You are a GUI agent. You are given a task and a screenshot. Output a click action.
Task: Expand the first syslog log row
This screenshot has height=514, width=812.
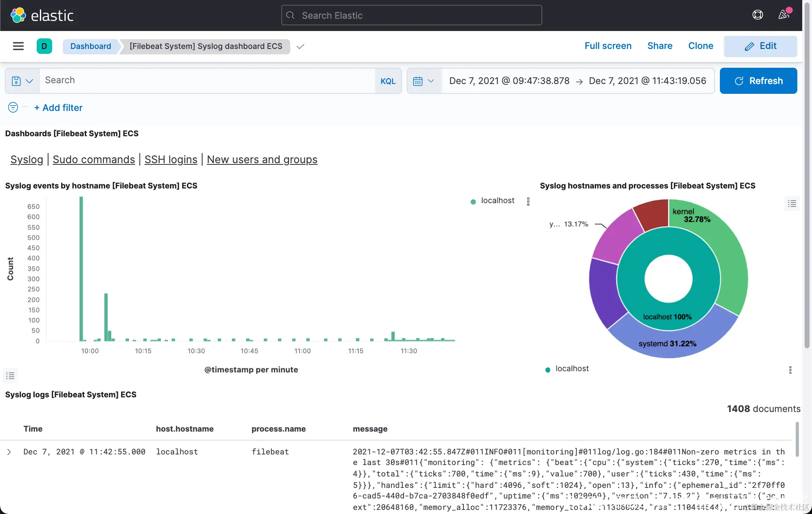(x=9, y=452)
